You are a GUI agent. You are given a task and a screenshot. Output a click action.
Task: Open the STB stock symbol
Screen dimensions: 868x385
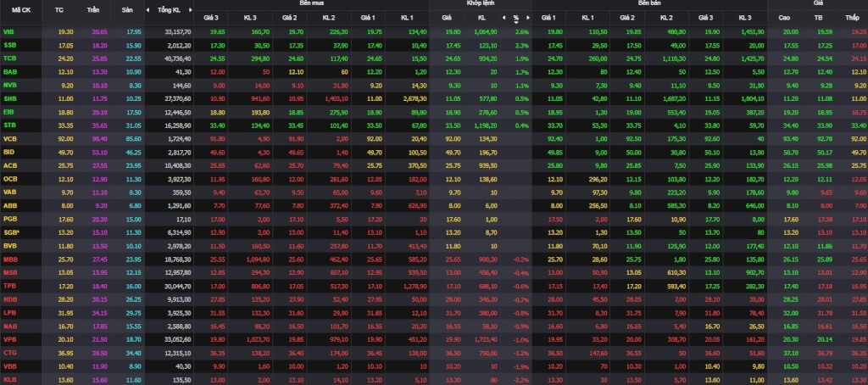coord(8,126)
